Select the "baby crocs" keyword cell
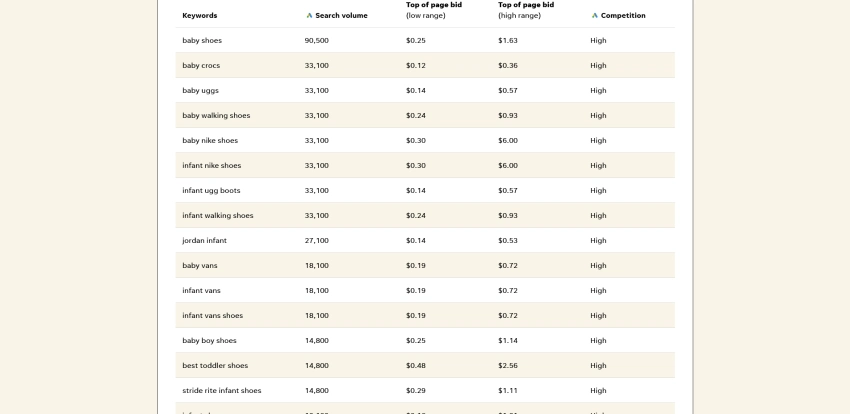This screenshot has width=850, height=414. (x=201, y=66)
